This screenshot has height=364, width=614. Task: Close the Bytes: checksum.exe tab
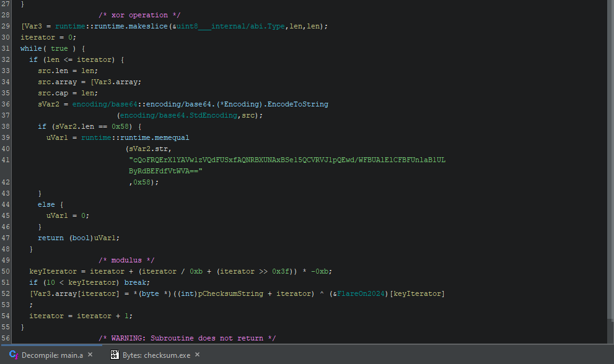click(196, 355)
